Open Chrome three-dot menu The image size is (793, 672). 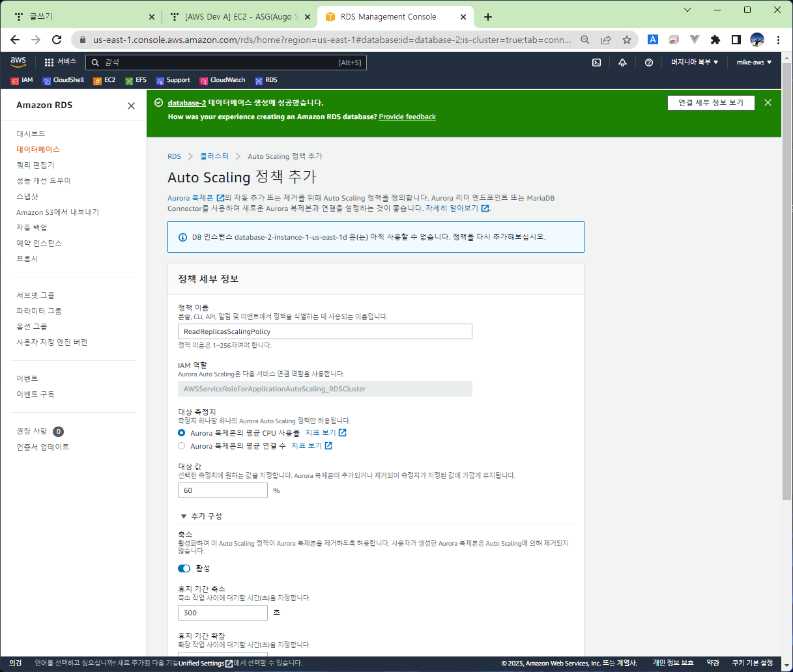click(778, 40)
